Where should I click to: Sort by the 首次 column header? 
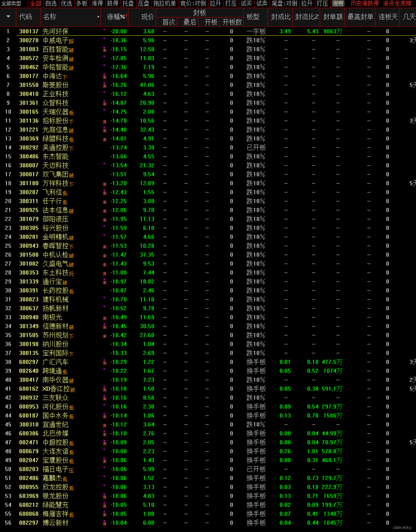[x=169, y=22]
